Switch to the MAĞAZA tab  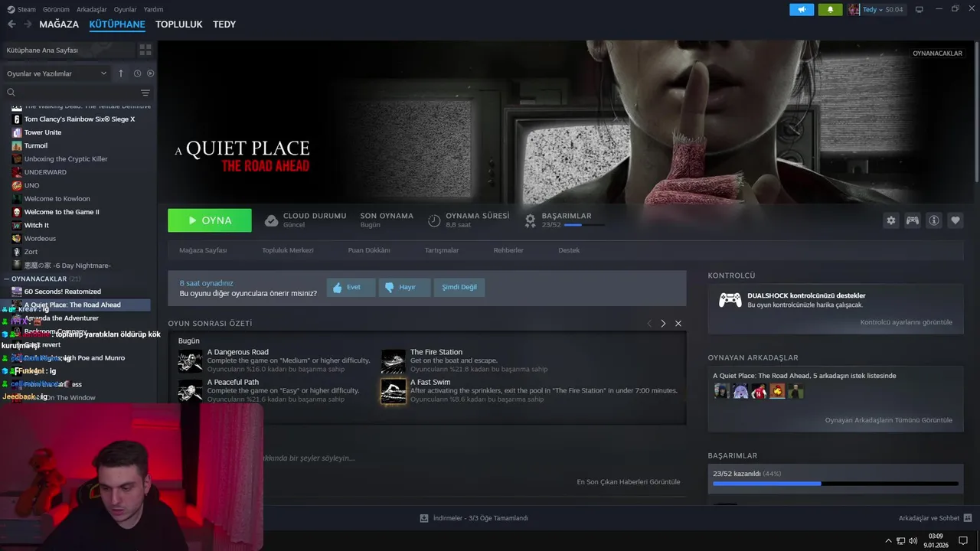click(x=59, y=24)
